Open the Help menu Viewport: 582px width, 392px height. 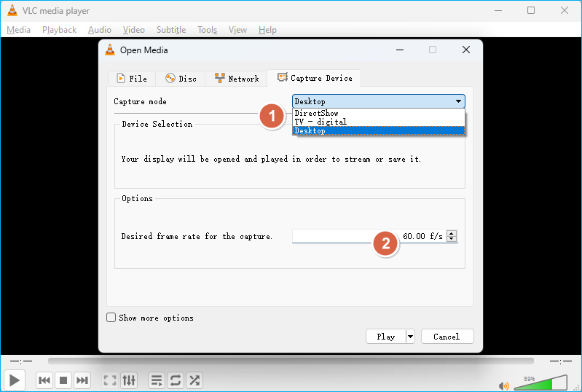(x=267, y=30)
